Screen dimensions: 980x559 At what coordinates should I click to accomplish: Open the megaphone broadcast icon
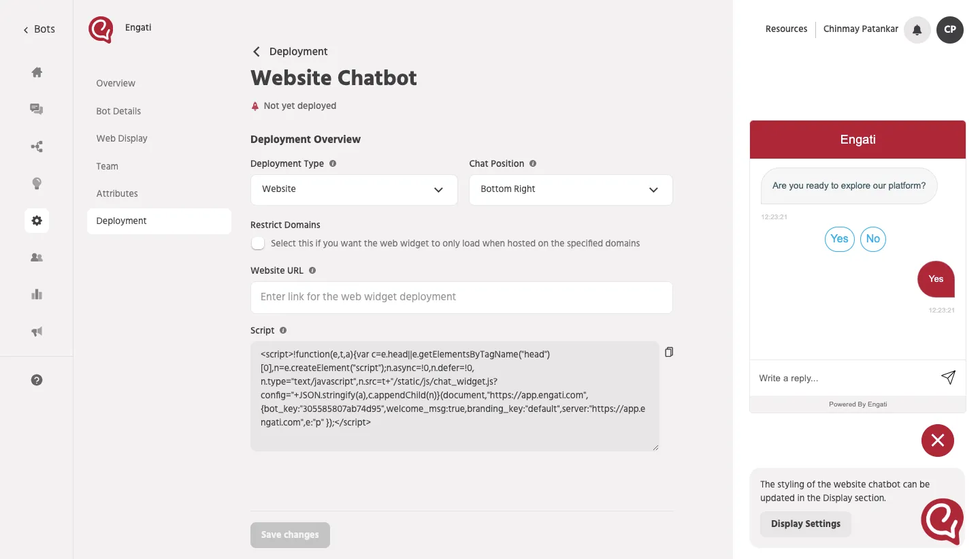pyautogui.click(x=37, y=332)
